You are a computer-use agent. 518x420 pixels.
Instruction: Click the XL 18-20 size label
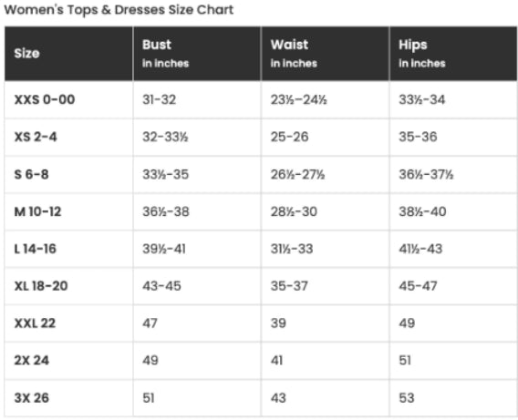41,286
